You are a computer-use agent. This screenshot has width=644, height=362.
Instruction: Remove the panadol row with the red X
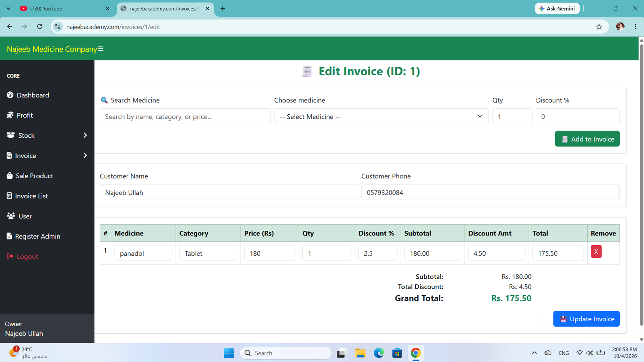point(596,252)
